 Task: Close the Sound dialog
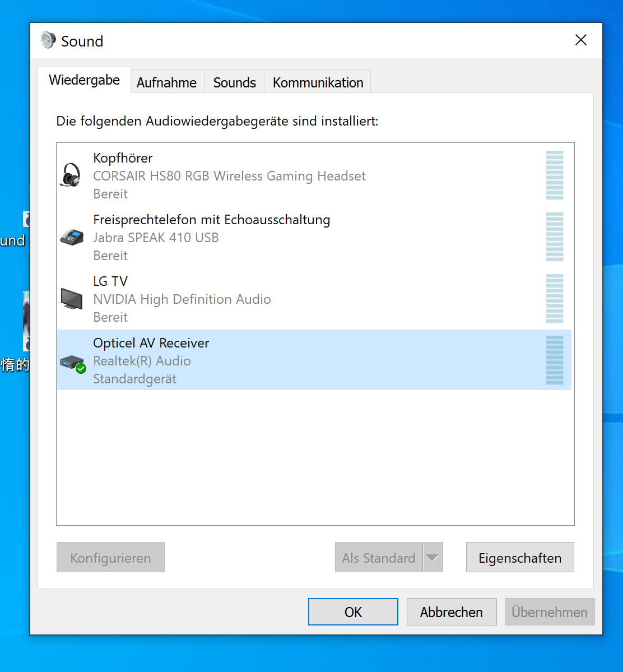point(580,40)
